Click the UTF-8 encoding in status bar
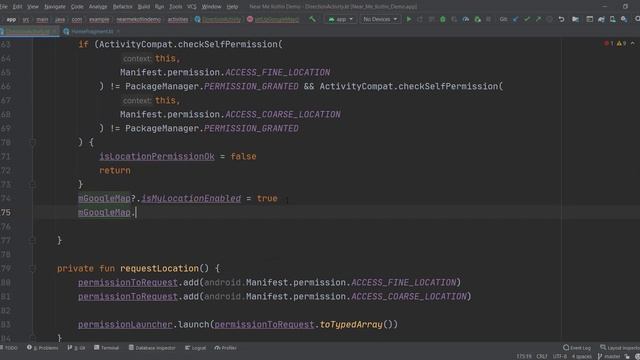This screenshot has width=640, height=360. pos(559,356)
